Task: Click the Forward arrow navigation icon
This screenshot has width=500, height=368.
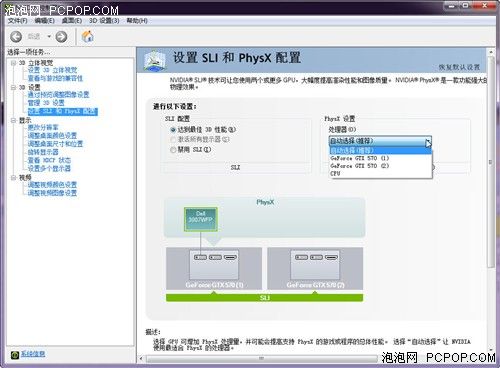Action: [61, 36]
